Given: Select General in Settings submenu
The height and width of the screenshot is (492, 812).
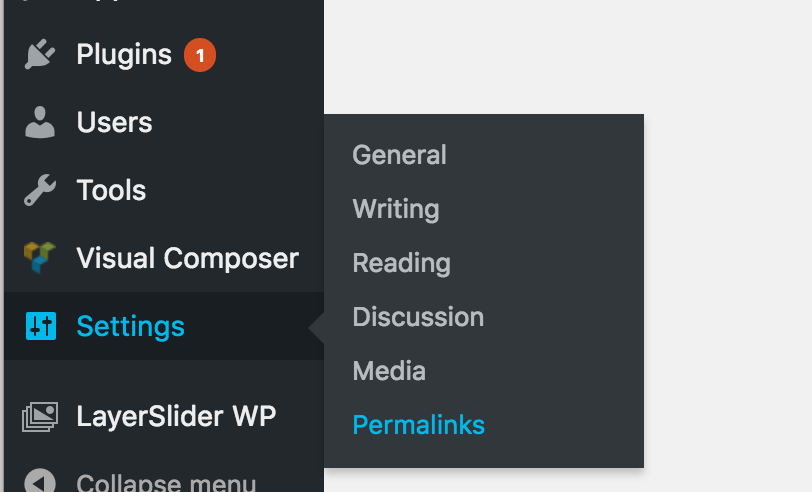Looking at the screenshot, I should (399, 155).
